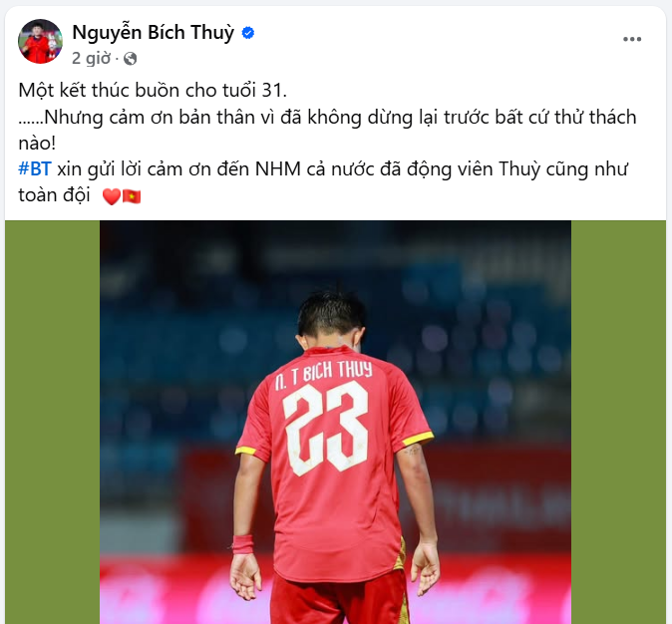The height and width of the screenshot is (624, 672).
Task: Open the three-dot post options menu
Action: 632,39
